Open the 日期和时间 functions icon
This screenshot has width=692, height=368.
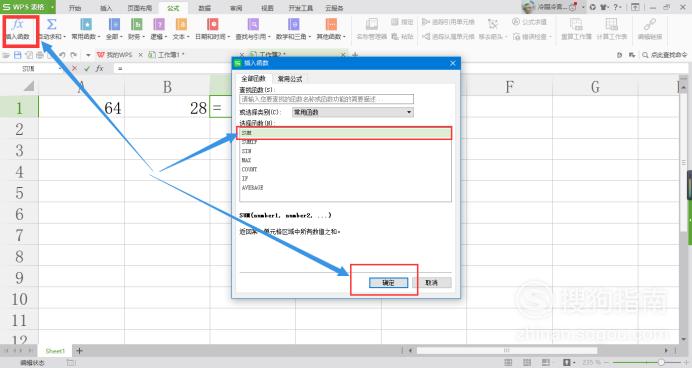[213, 24]
